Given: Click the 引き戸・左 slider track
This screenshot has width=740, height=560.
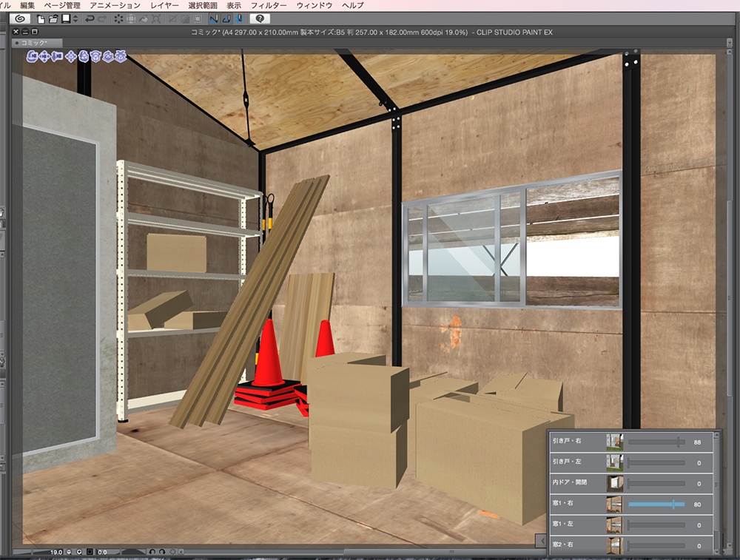Looking at the screenshot, I should click(656, 463).
